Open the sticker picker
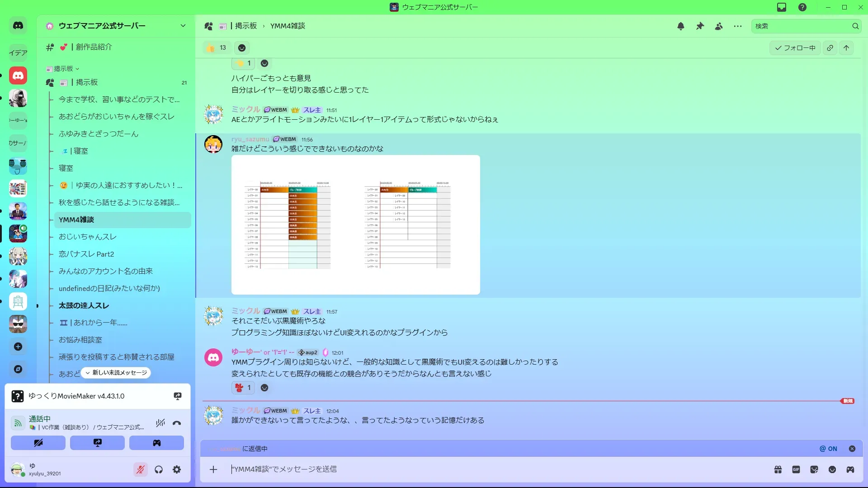Screen dimensions: 868x488 pyautogui.click(x=814, y=469)
